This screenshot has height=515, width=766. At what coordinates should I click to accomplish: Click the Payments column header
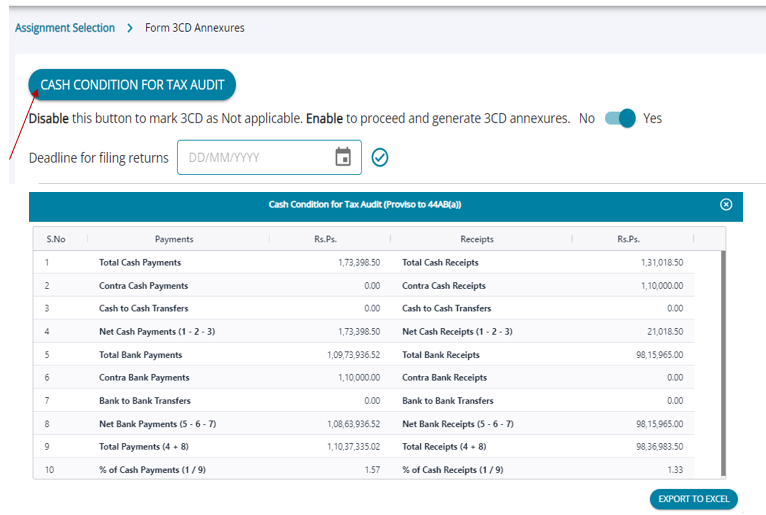coord(174,239)
